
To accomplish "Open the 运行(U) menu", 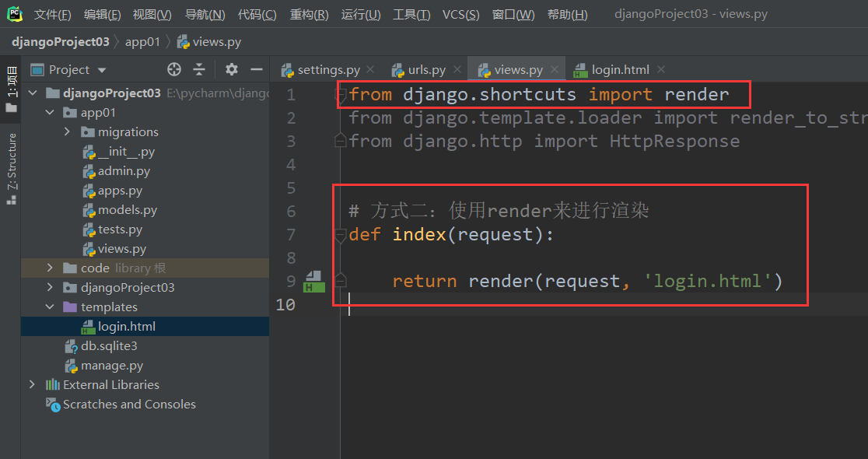I will click(x=361, y=15).
